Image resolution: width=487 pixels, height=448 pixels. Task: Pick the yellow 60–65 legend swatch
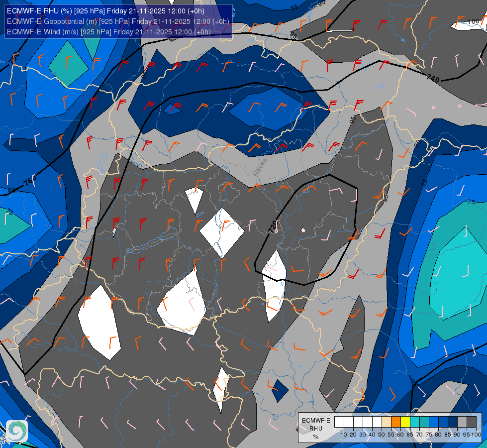coord(405,422)
